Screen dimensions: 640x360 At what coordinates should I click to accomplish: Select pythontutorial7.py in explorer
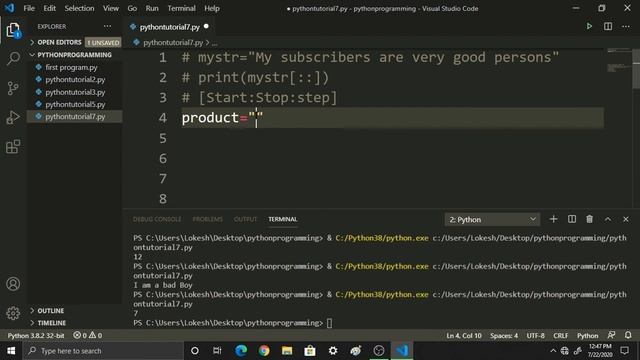[x=75, y=116]
